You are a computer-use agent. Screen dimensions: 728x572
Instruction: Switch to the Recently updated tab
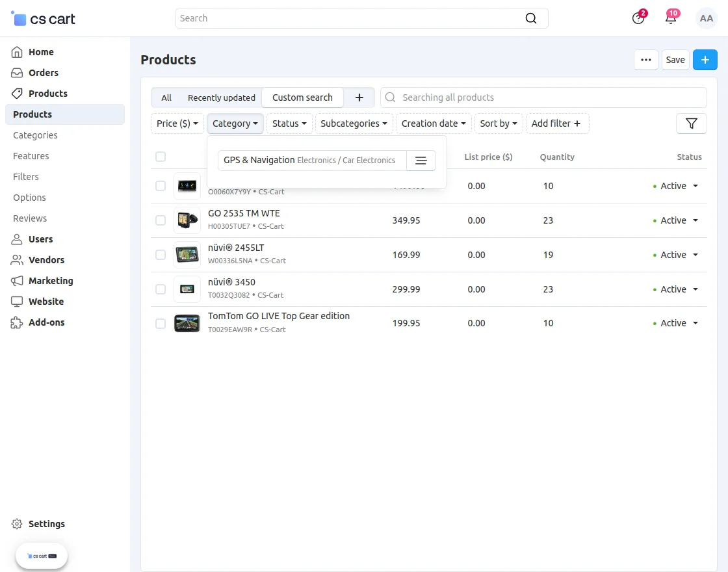pyautogui.click(x=221, y=97)
